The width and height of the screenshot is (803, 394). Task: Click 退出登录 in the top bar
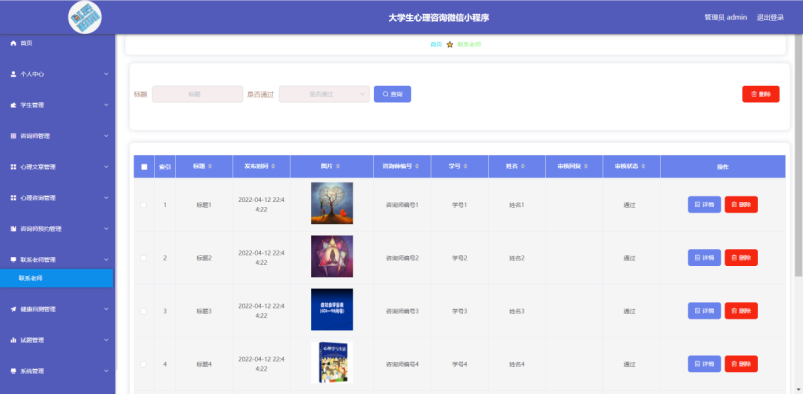click(770, 17)
